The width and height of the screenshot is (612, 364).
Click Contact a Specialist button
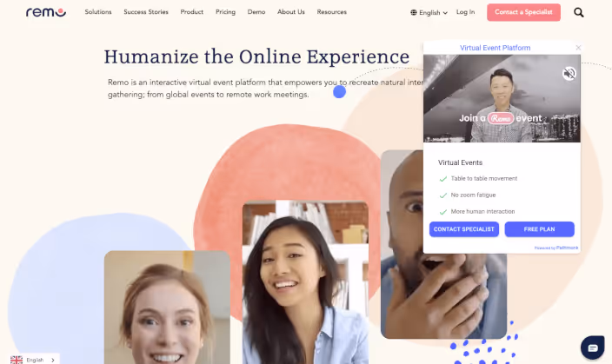click(523, 12)
